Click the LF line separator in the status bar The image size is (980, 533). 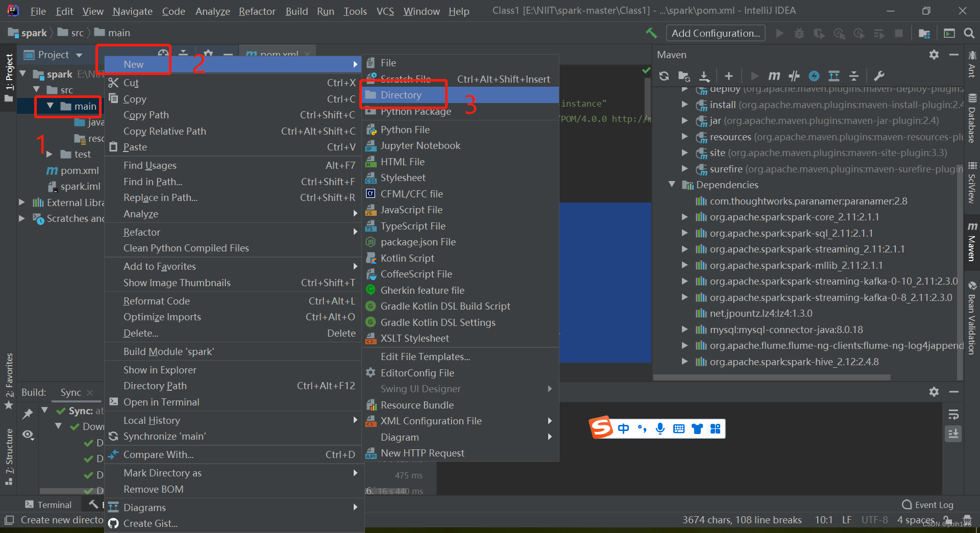[847, 520]
